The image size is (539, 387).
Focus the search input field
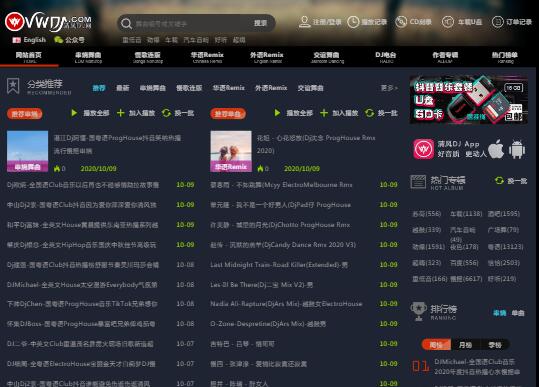click(x=192, y=23)
